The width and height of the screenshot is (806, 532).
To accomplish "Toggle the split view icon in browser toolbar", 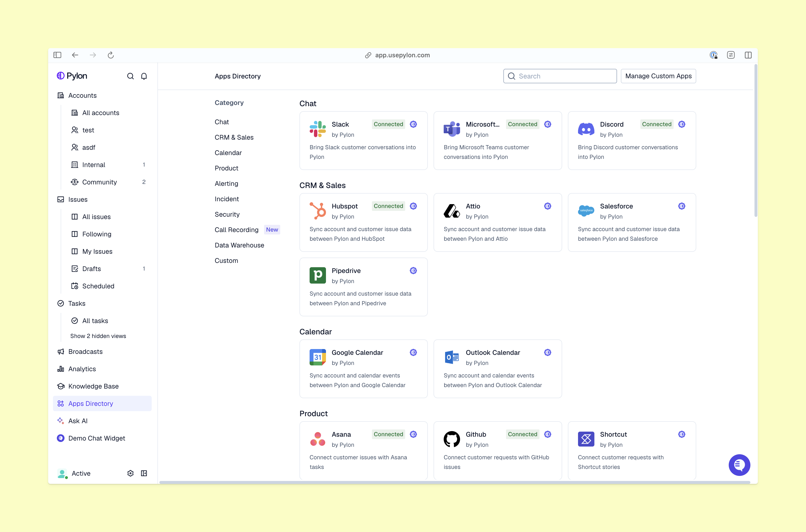I will pos(749,55).
